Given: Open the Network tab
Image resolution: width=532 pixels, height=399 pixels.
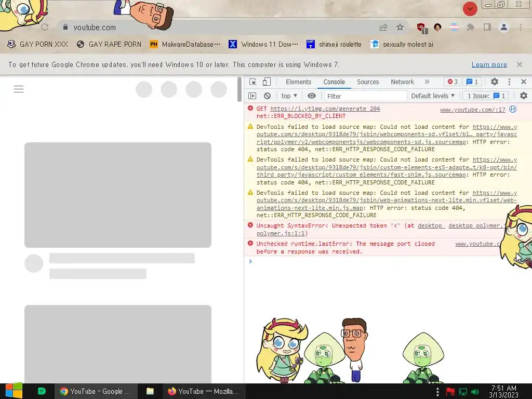Looking at the screenshot, I should (x=402, y=82).
